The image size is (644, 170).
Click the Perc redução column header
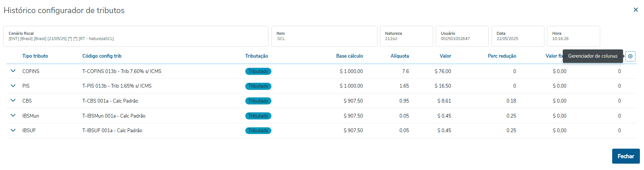[502, 56]
